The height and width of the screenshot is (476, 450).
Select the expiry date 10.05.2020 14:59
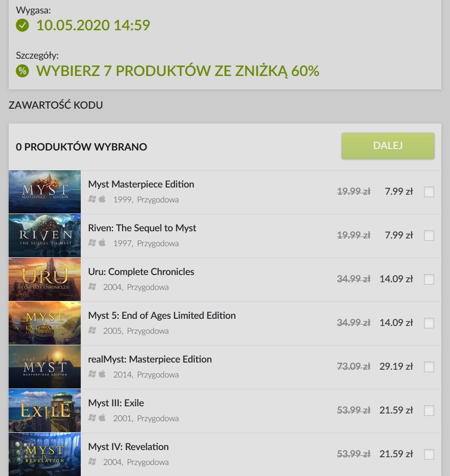click(x=93, y=25)
